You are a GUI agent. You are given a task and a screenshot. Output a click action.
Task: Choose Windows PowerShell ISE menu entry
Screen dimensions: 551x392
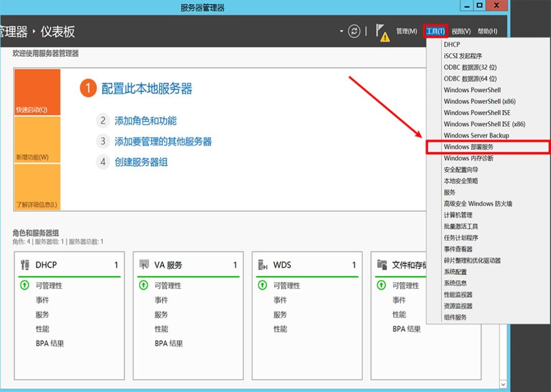click(x=477, y=113)
